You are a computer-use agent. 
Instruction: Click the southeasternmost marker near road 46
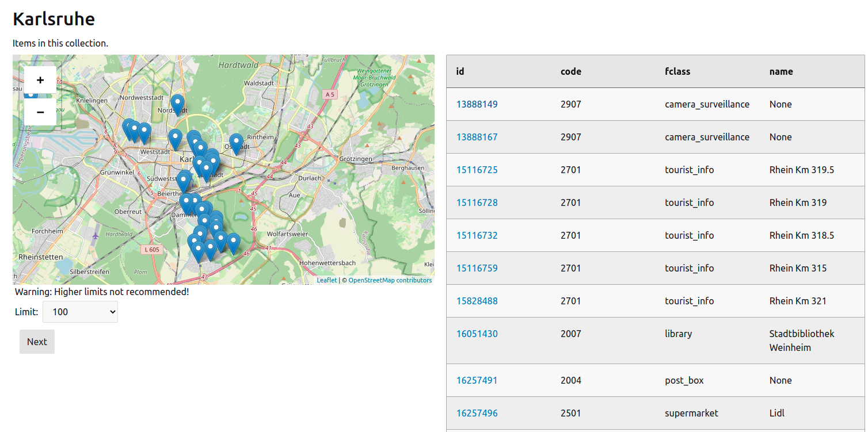pos(233,243)
